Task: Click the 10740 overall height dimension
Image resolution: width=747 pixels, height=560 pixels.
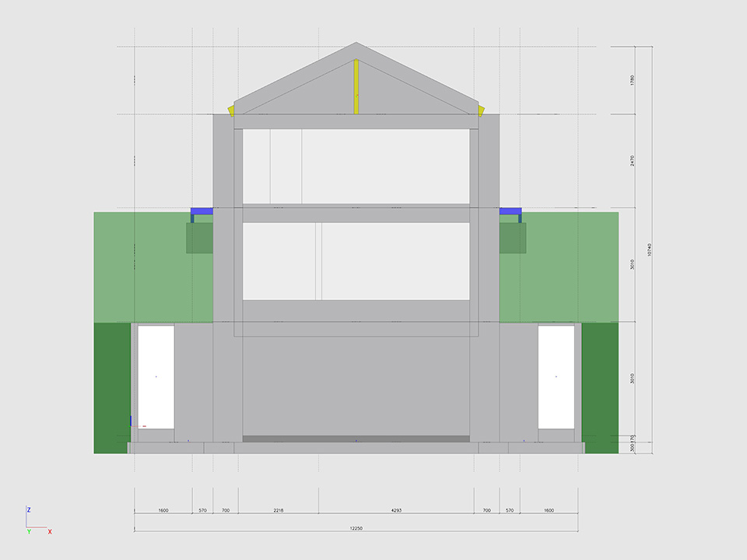Action: click(649, 250)
